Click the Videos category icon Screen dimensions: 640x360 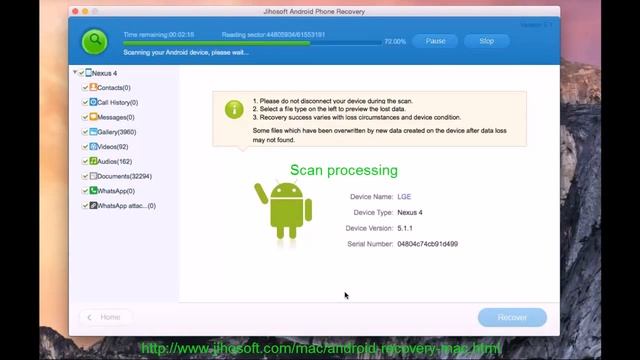click(x=93, y=146)
